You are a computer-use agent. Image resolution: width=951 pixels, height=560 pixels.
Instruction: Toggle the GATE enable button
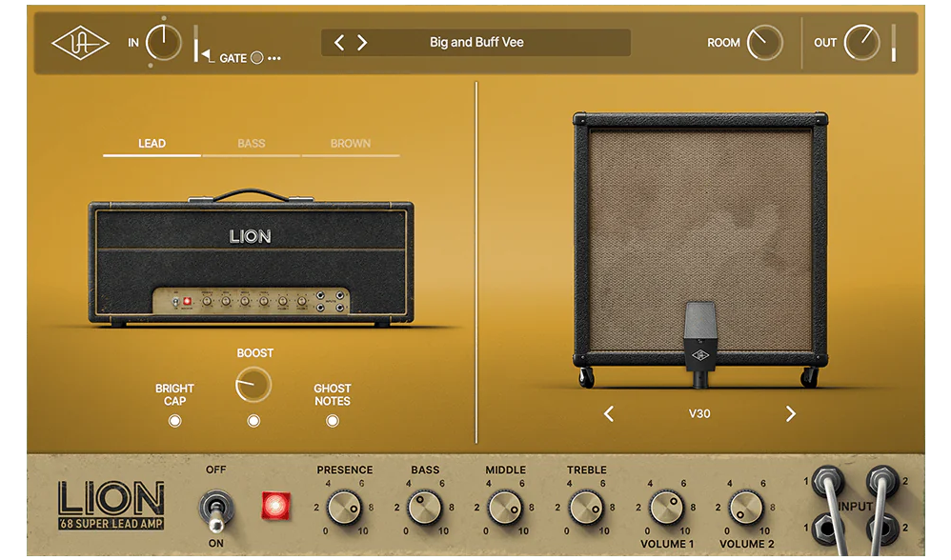[257, 58]
